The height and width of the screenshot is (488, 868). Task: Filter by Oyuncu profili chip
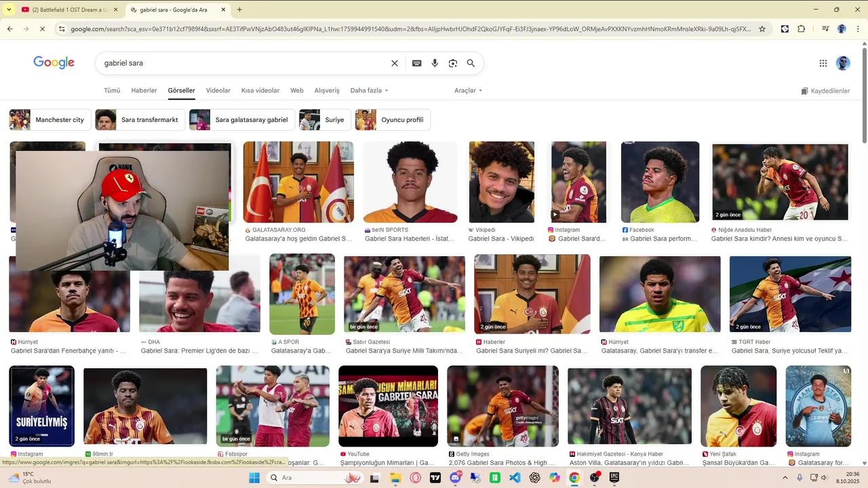[x=393, y=120]
